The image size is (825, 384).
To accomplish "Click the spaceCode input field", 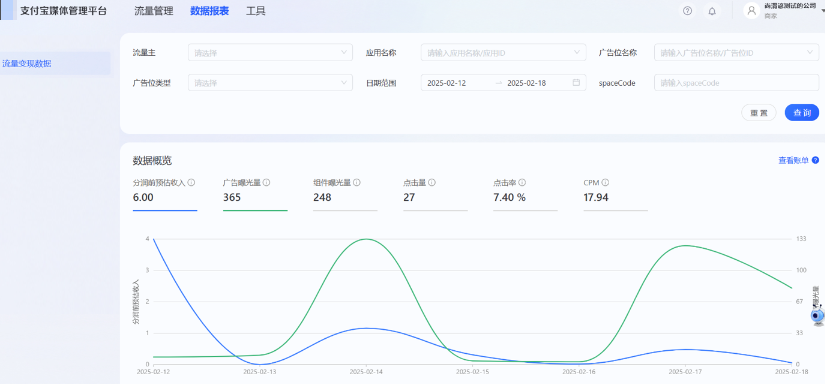I will (737, 83).
